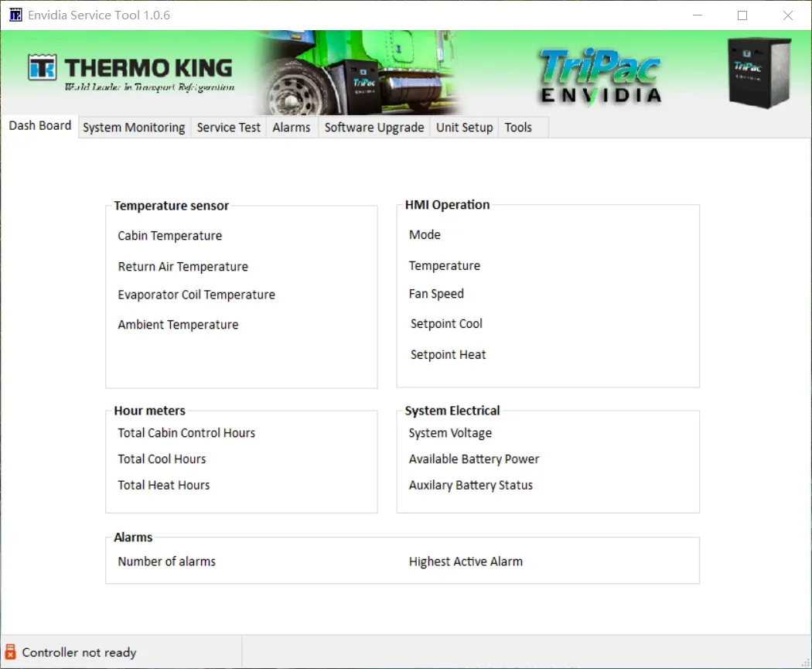Click the Ambient Temperature label
This screenshot has height=669, width=812.
click(x=178, y=325)
